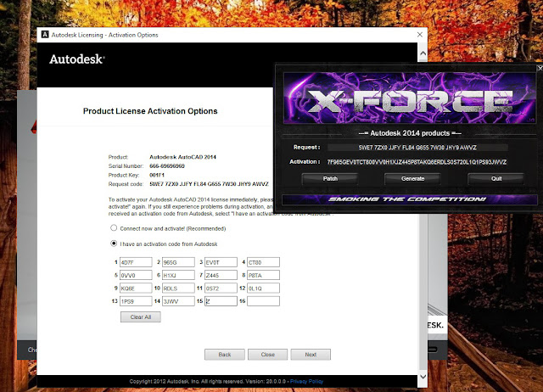Click activation code field 8 containing P8TA
The image size is (543, 392).
click(x=264, y=275)
